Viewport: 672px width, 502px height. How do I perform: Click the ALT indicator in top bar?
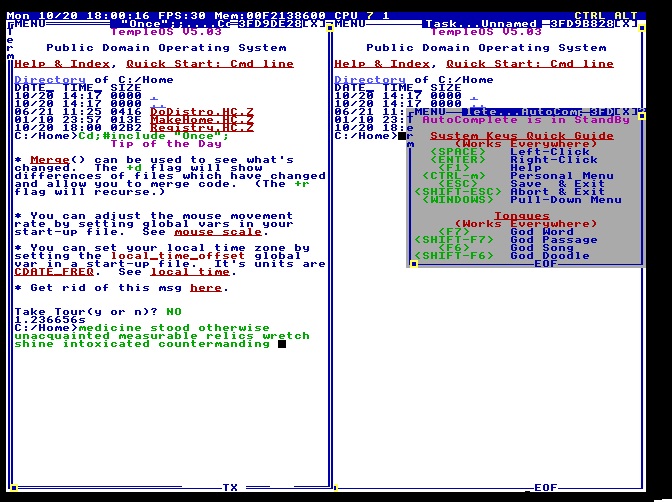click(626, 16)
